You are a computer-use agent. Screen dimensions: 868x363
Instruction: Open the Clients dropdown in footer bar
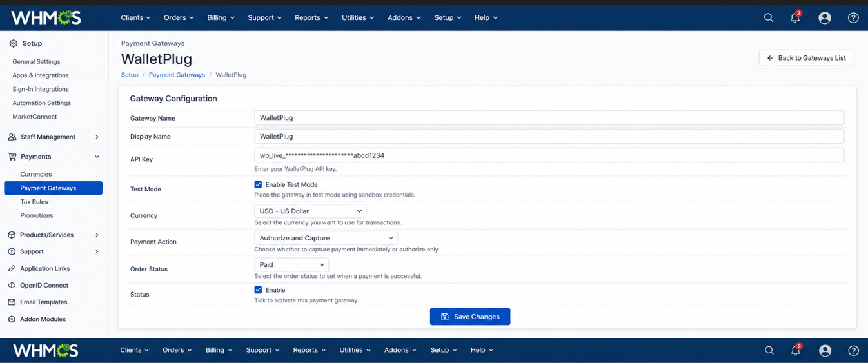[x=134, y=350]
